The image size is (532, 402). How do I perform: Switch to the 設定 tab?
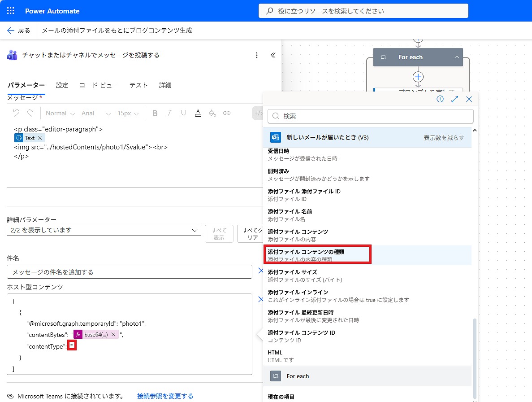pos(62,85)
